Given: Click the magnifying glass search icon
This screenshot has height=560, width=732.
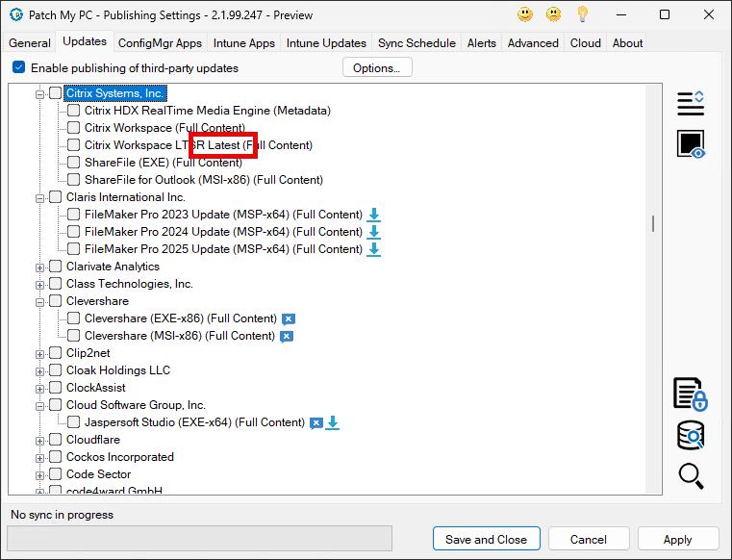Looking at the screenshot, I should [x=691, y=476].
